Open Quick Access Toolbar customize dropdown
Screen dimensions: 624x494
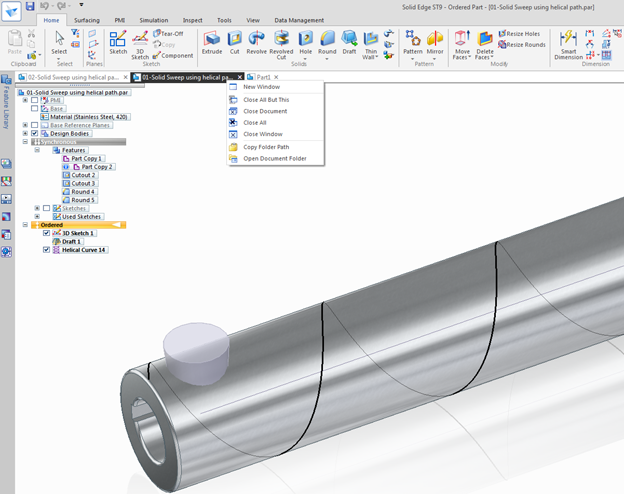pos(81,6)
